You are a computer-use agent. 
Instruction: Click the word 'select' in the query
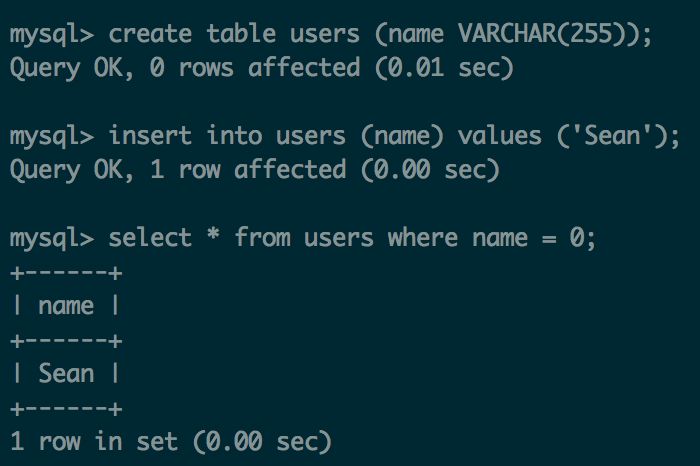[150, 237]
